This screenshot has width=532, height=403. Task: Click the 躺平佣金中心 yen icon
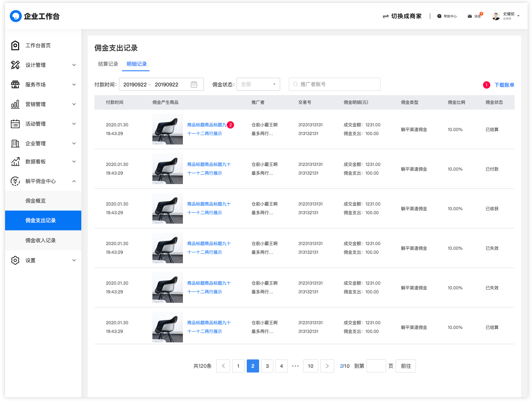15,181
